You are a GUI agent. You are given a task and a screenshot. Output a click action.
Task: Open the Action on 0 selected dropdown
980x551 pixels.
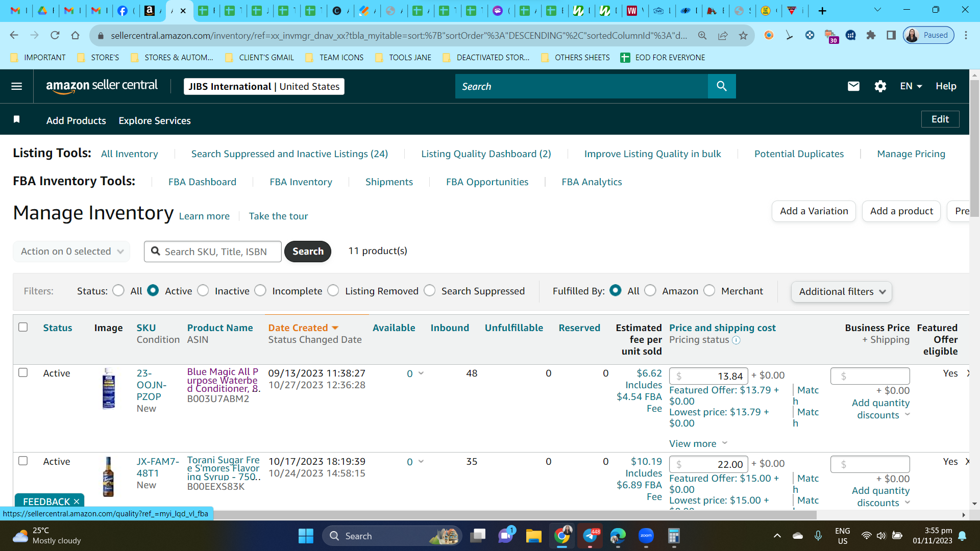coord(71,252)
